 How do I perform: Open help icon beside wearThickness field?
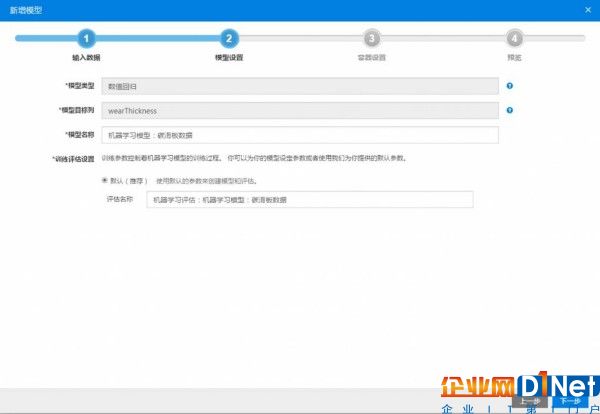(509, 110)
